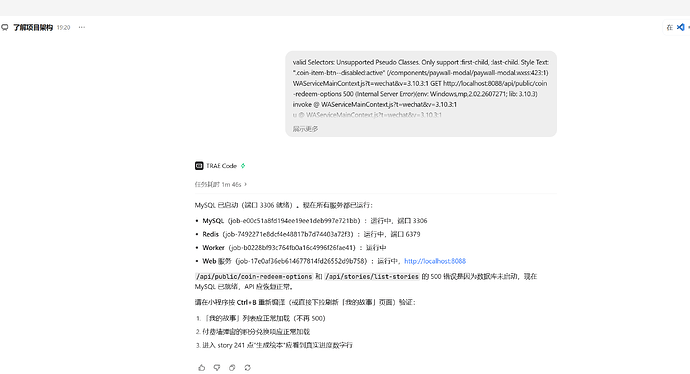690x374 pixels.
Task: Click the thumbs-down feedback icon
Action: click(x=217, y=367)
